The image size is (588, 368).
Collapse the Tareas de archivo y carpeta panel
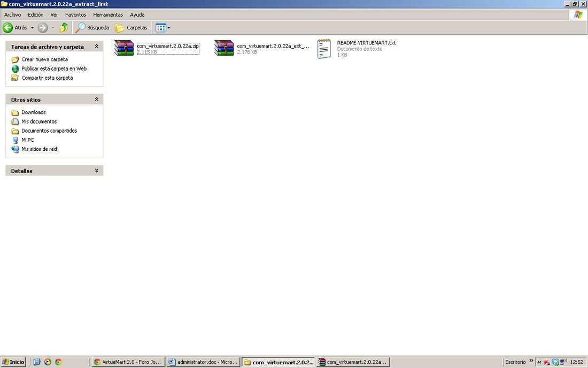click(96, 47)
